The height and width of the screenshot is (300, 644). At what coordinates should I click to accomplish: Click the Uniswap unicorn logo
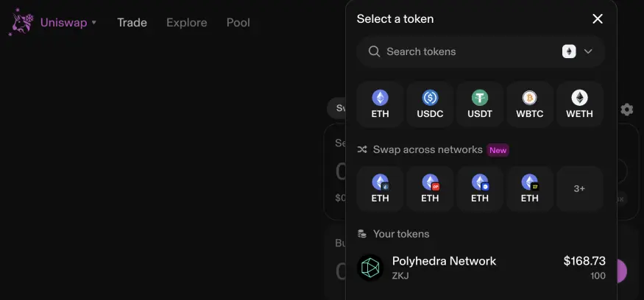(x=21, y=22)
